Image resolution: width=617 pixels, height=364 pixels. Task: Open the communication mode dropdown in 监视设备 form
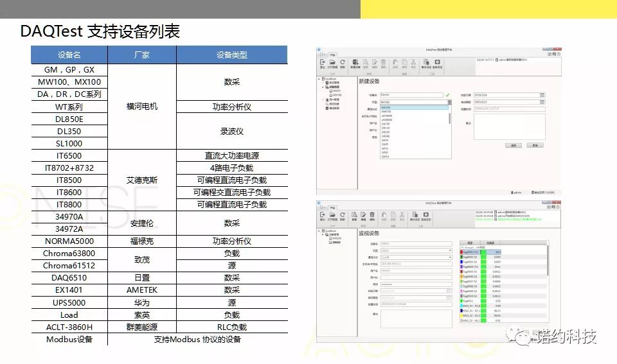pyautogui.click(x=450, y=257)
